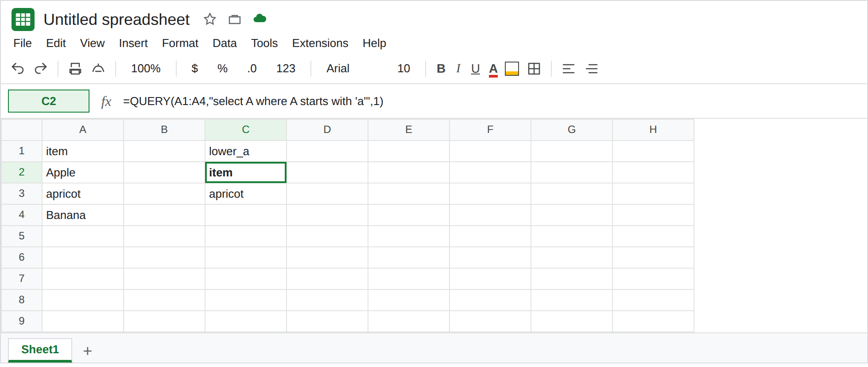Image resolution: width=868 pixels, height=367 pixels.
Task: Select row 9 header
Action: [x=22, y=321]
